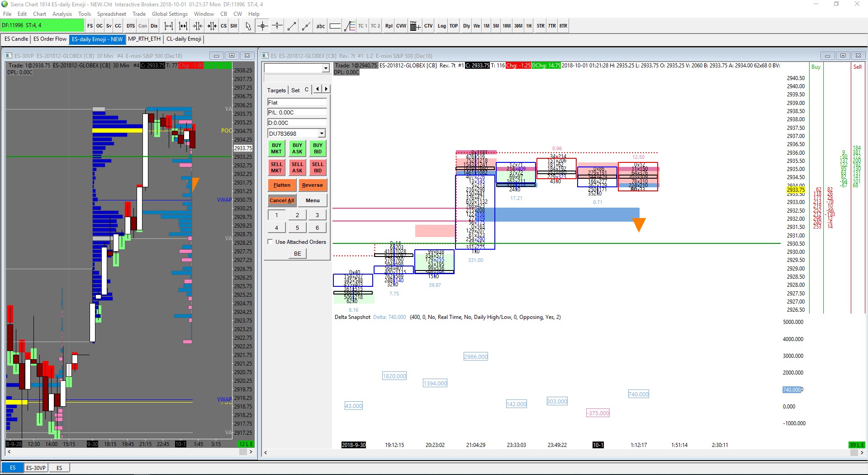This screenshot has width=868, height=475.
Task: Click the BUY ASK button
Action: click(297, 148)
